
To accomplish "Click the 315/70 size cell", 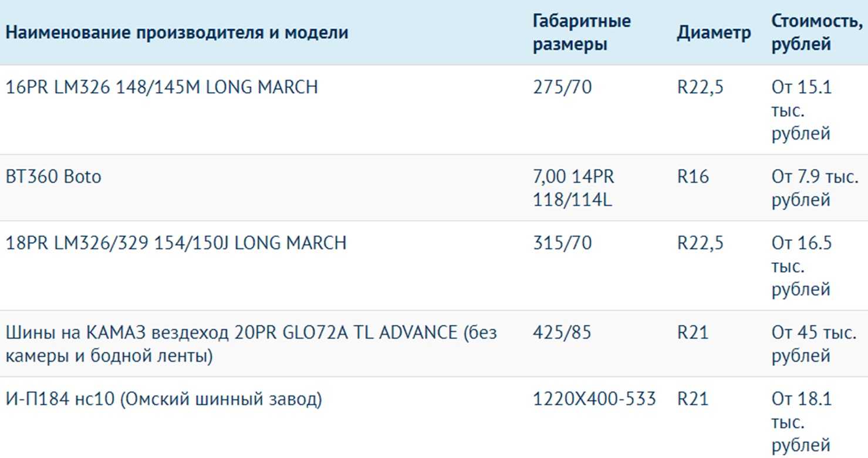I will (x=562, y=243).
